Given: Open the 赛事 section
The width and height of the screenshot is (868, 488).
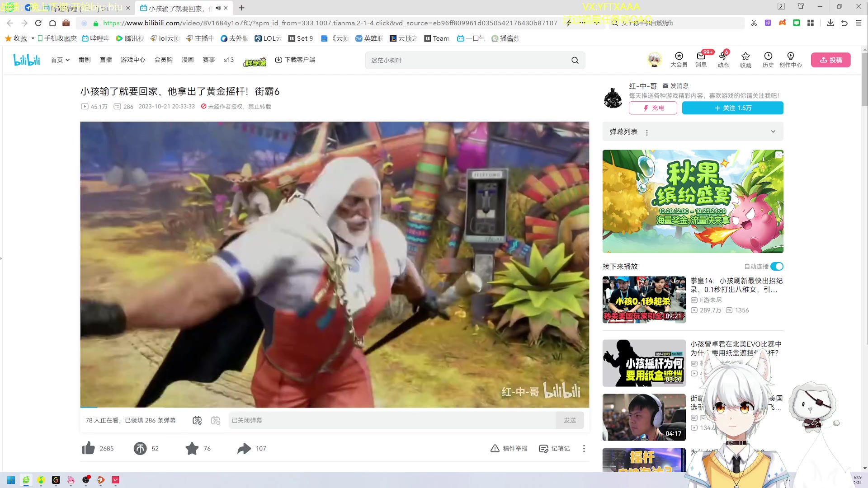Looking at the screenshot, I should coord(209,60).
